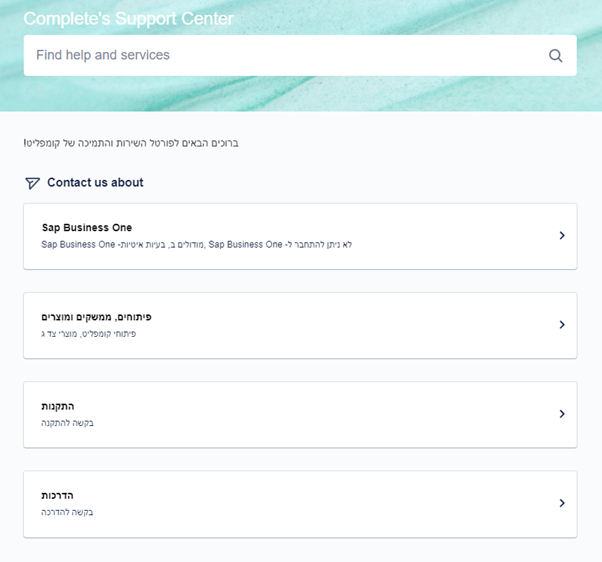The width and height of the screenshot is (602, 562).
Task: Focus the 'Find help and services' search field
Action: click(280, 55)
